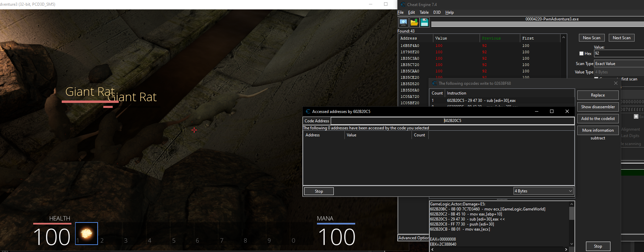Click the left arrow of horizontal scrollbar
The height and width of the screenshot is (252, 644).
coord(432,249)
